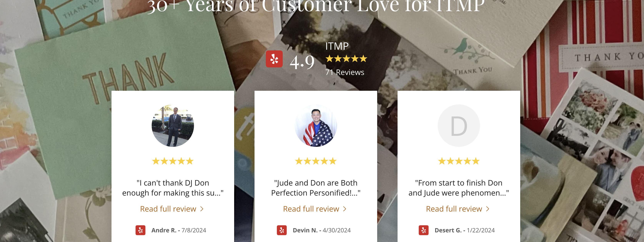Click the gold stars under ITMP heading
The width and height of the screenshot is (644, 242).
(346, 59)
